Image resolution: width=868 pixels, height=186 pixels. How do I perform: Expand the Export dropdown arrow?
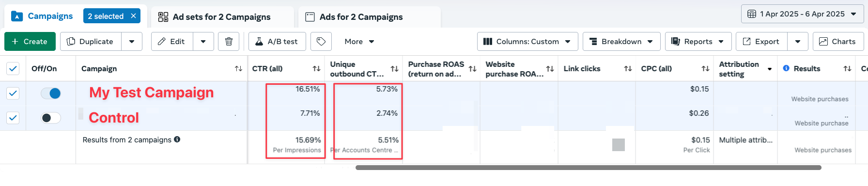tap(798, 42)
